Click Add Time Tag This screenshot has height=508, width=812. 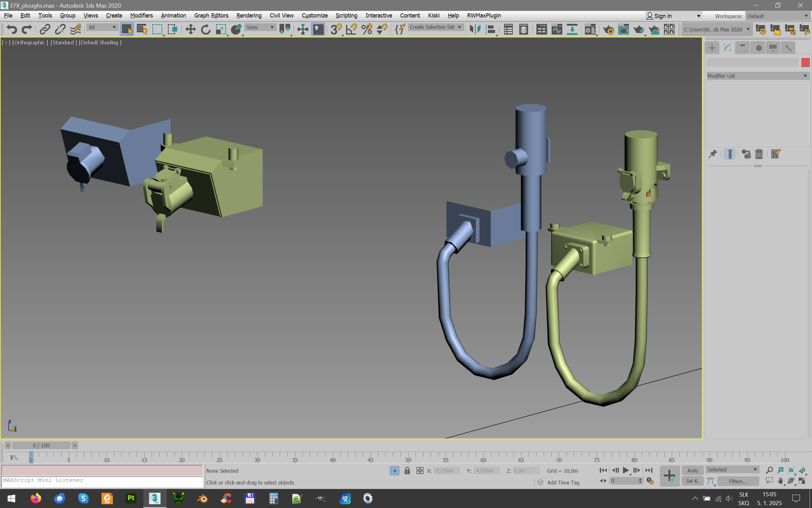click(x=563, y=483)
